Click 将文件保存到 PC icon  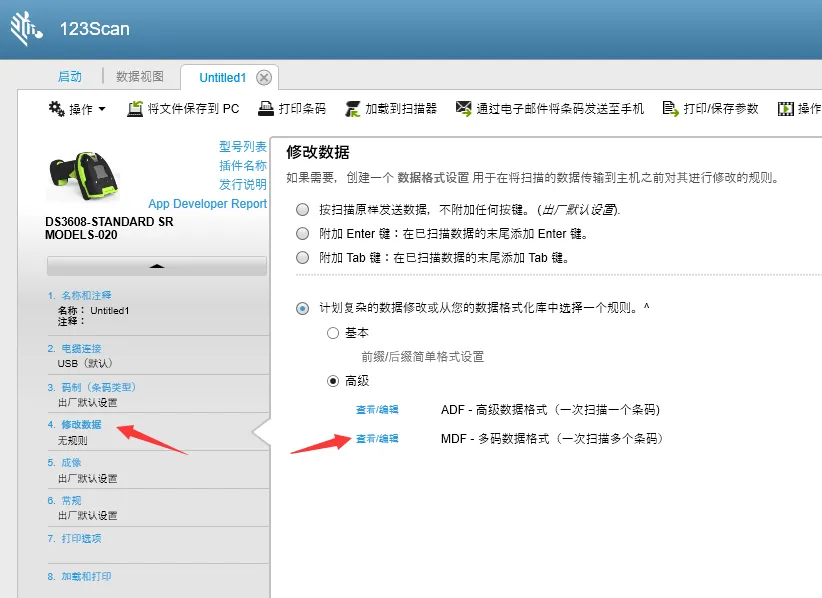[x=135, y=108]
